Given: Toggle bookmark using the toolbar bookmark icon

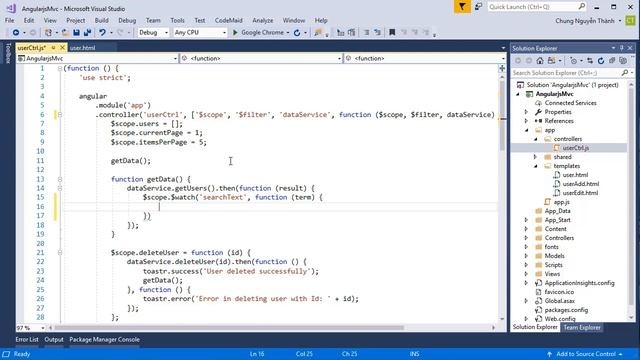Looking at the screenshot, I should (392, 33).
